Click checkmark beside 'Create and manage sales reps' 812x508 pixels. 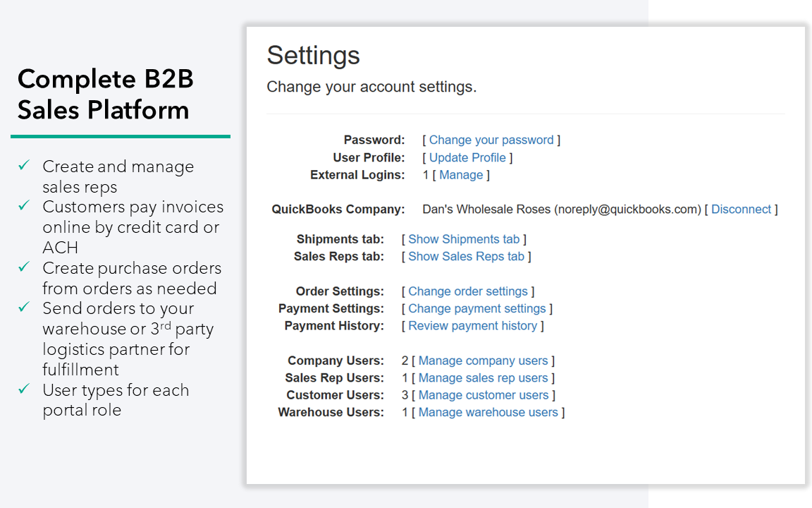pyautogui.click(x=25, y=165)
